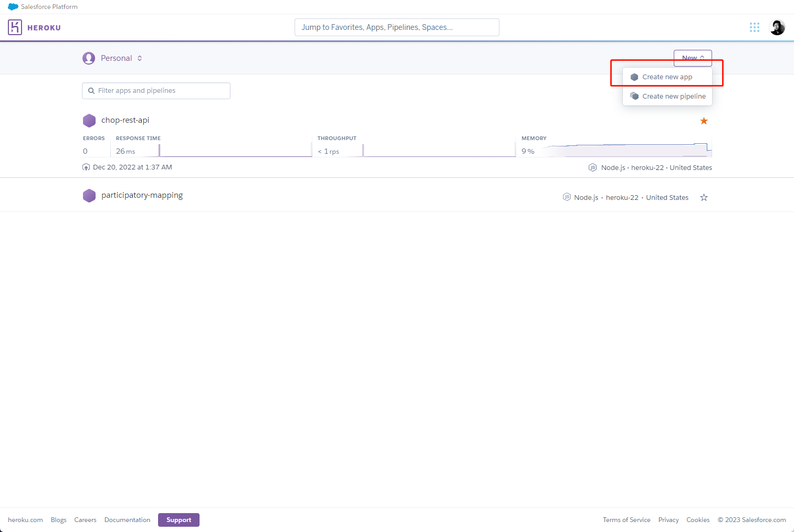This screenshot has height=532, width=794.
Task: Click the chop-rest-api purple hexagon icon
Action: click(x=89, y=121)
